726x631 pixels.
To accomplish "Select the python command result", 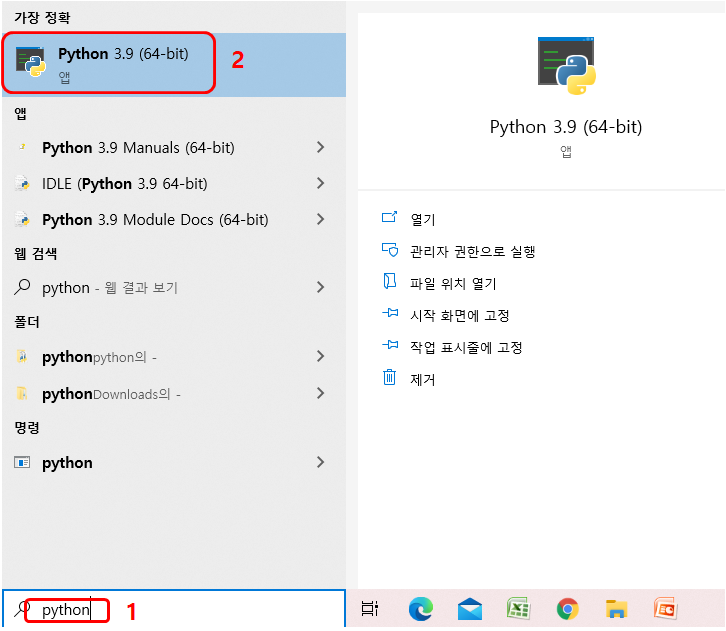I will [x=174, y=462].
